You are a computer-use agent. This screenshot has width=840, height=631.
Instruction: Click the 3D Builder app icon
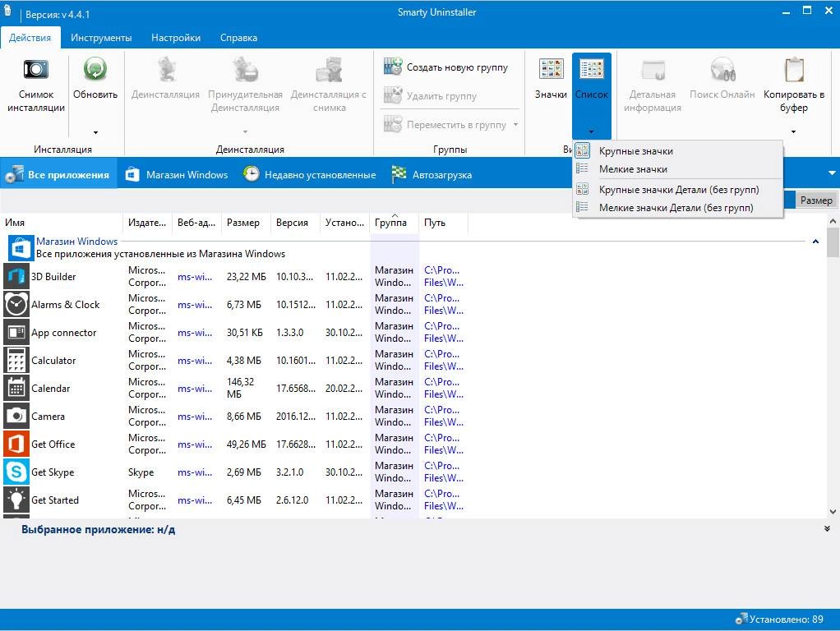[16, 276]
